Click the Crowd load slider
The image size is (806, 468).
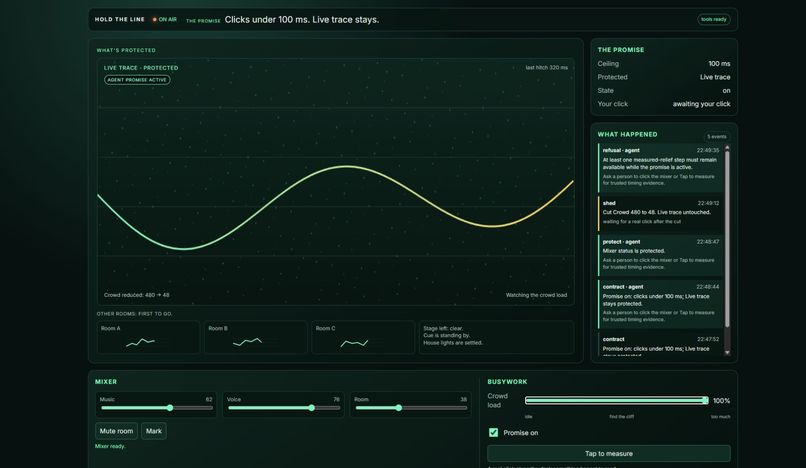click(617, 400)
